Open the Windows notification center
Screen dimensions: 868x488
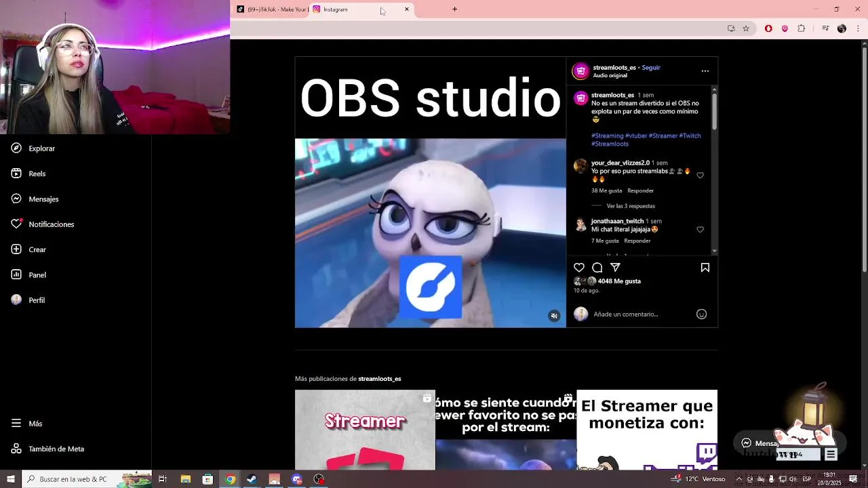853,479
